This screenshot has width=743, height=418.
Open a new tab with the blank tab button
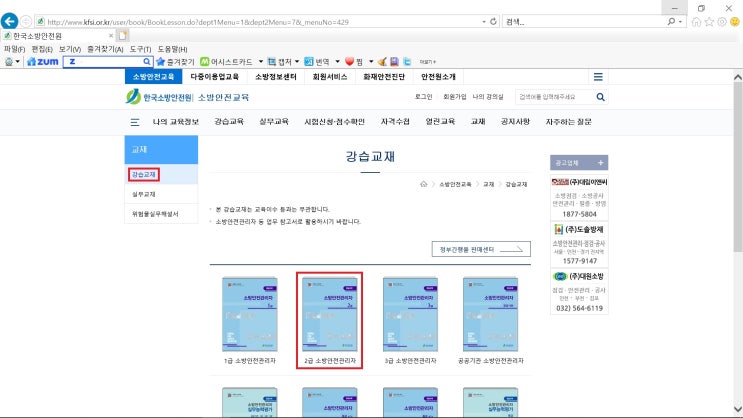[123, 36]
